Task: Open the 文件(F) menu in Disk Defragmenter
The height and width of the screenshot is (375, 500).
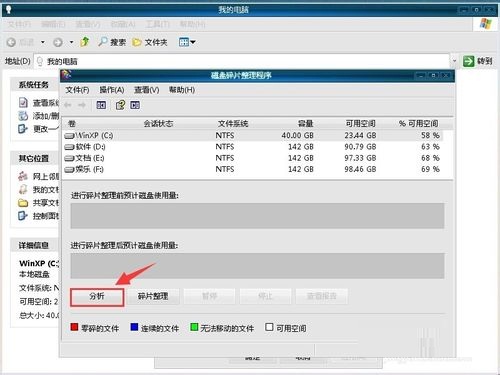Action: (x=77, y=90)
